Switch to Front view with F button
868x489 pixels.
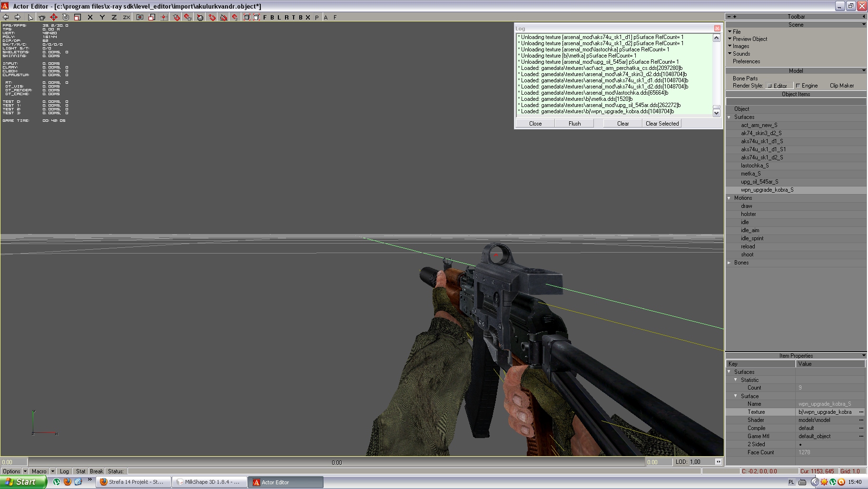click(x=265, y=17)
